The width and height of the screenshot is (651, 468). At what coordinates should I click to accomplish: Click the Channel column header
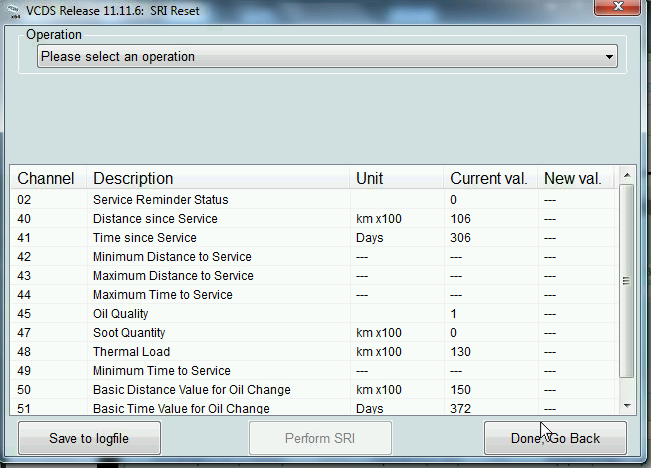[x=46, y=179]
